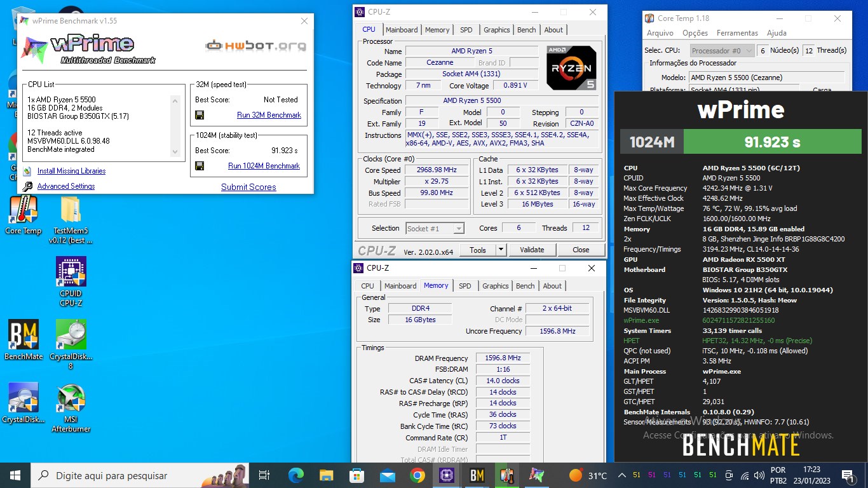
Task: Open the BenchMate desktop shortcut
Action: coord(24,340)
